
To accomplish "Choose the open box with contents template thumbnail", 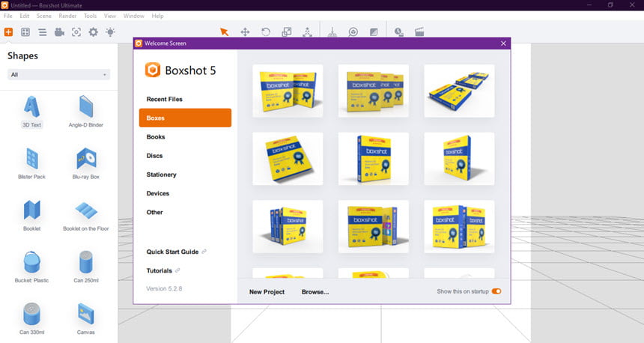I will (374, 226).
